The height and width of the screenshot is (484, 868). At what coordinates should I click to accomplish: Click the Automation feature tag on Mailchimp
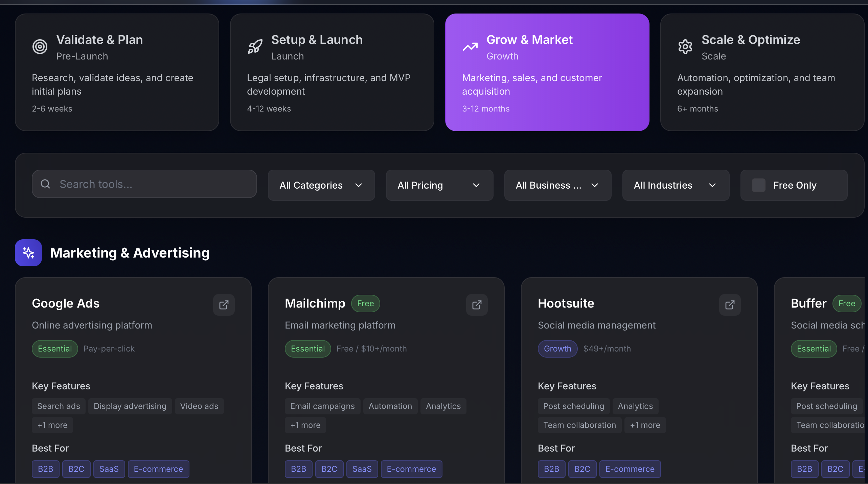[390, 406]
